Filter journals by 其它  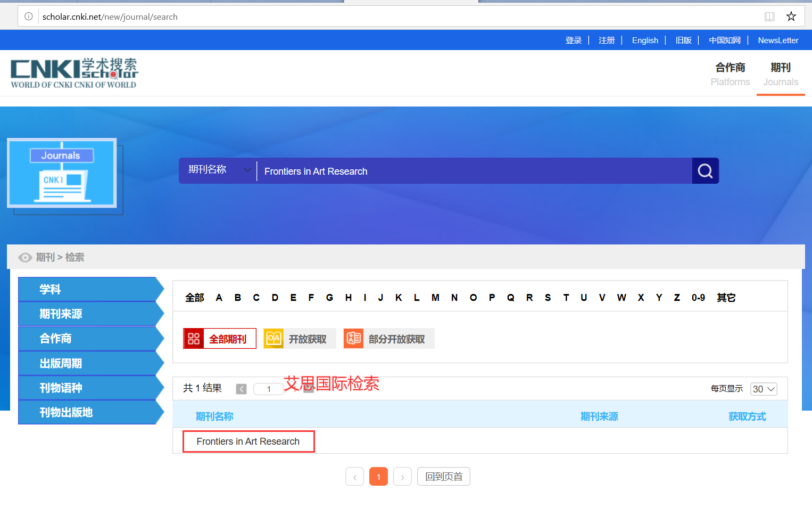point(726,298)
